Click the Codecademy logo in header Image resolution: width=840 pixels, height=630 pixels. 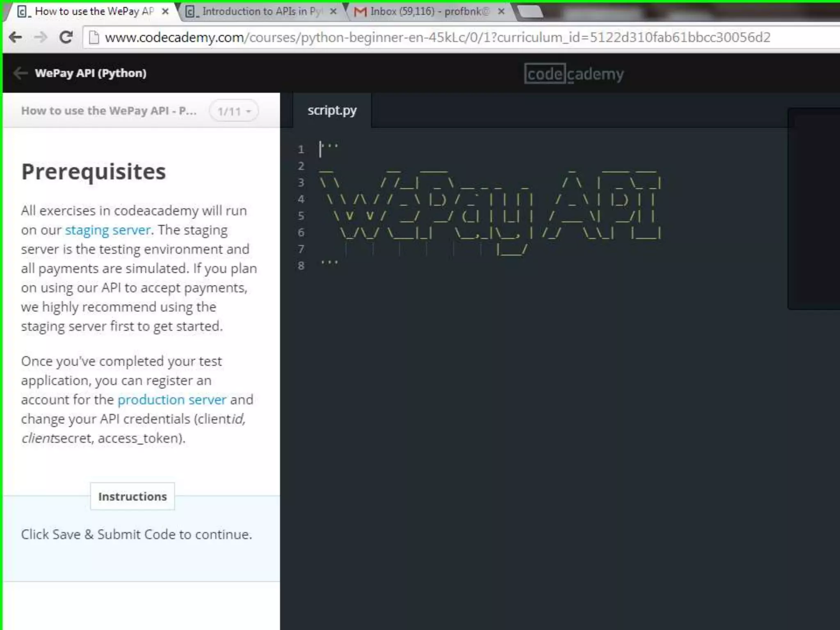click(574, 74)
